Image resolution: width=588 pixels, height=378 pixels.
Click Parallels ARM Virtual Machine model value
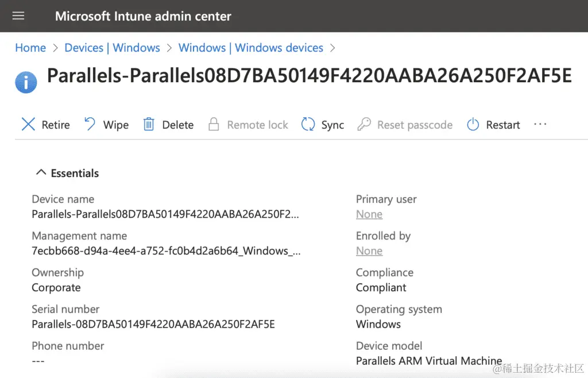pyautogui.click(x=428, y=361)
